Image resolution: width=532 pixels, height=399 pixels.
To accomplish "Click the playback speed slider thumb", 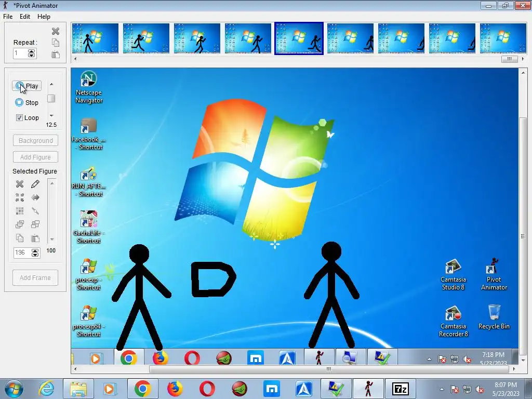I will coord(51,98).
